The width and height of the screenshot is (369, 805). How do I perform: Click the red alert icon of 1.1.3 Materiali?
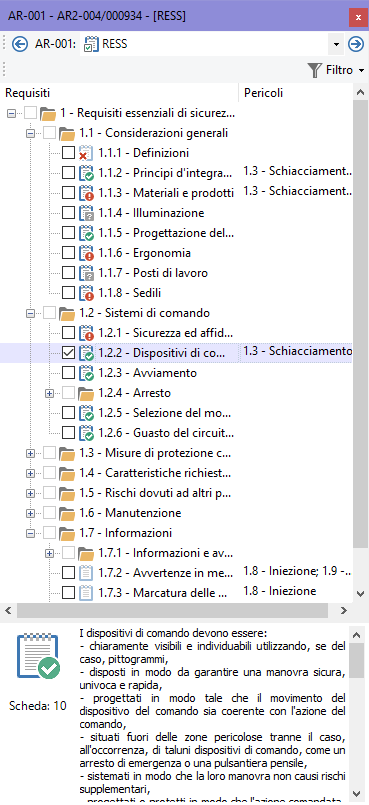click(86, 193)
